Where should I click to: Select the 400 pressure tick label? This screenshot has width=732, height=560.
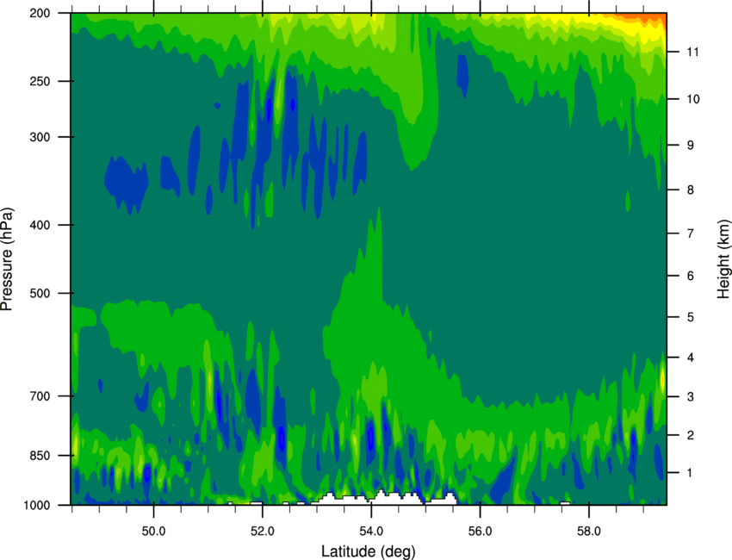[40, 225]
